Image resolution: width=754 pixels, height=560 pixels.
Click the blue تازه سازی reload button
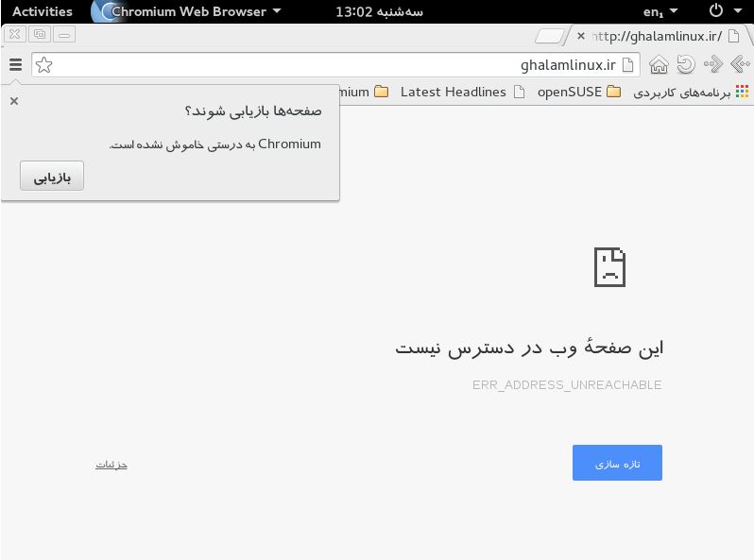pos(617,463)
